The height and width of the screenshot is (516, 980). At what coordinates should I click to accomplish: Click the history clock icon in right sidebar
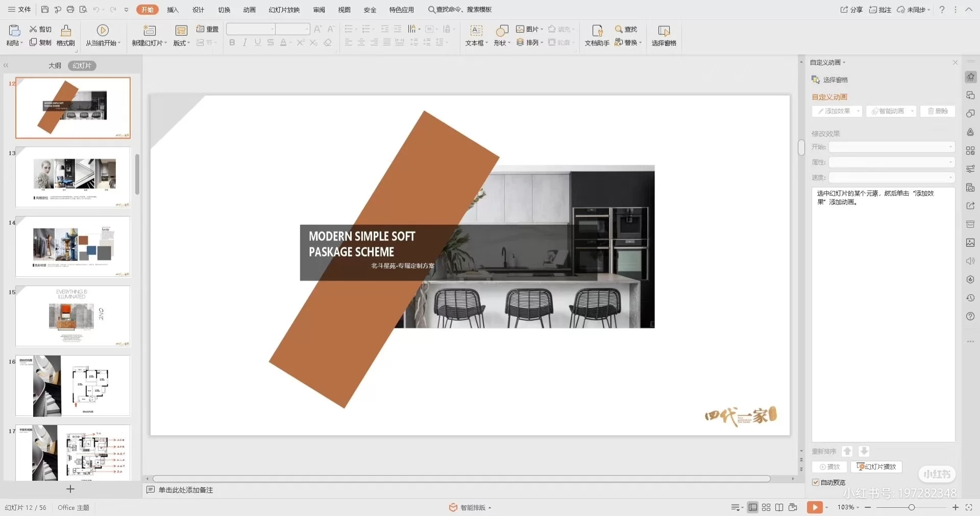pyautogui.click(x=970, y=298)
